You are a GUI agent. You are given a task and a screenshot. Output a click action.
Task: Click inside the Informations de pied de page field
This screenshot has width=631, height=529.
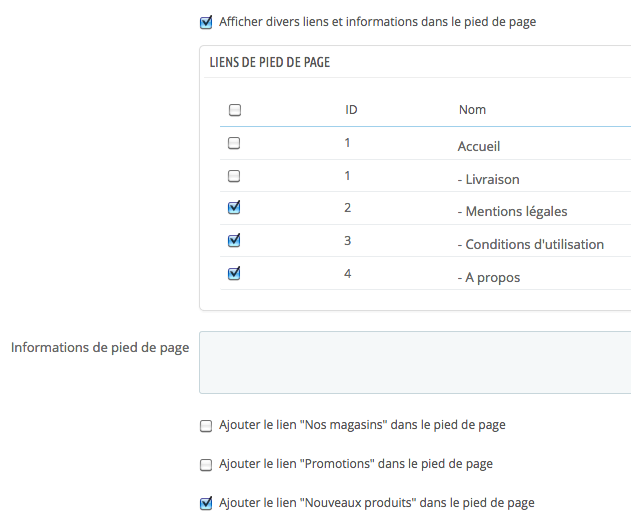tap(415, 362)
